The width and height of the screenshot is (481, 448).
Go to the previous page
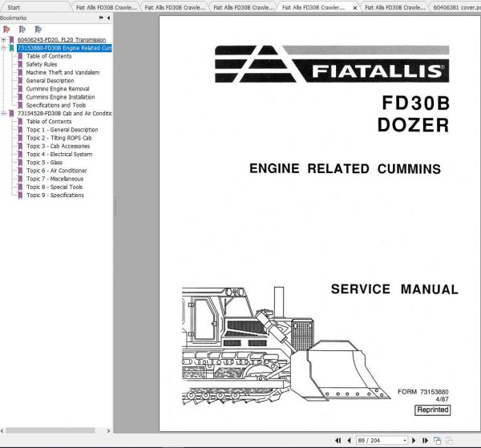(x=349, y=440)
